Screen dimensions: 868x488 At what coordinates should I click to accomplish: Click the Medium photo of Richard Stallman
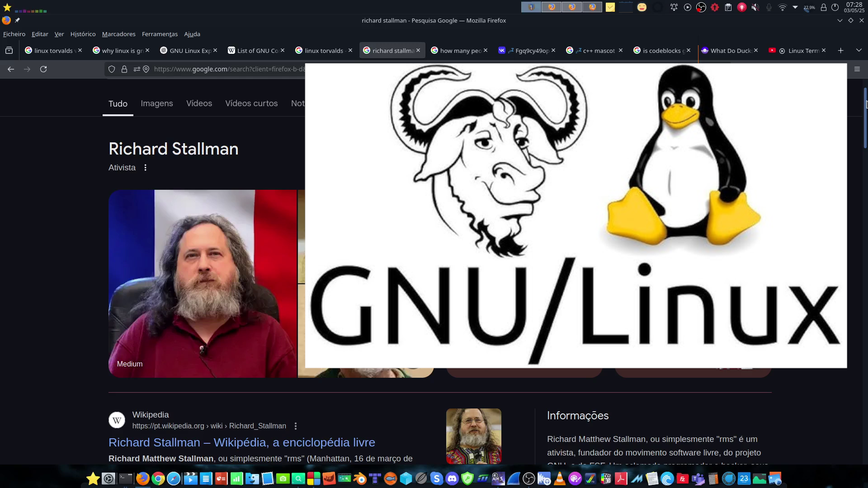pos(203,284)
